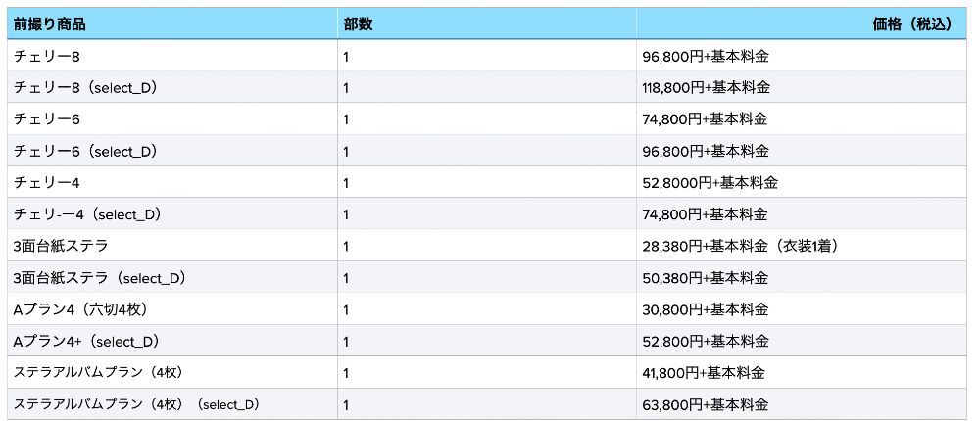Viewport: 980px width, 421px height.
Task: Click the チェリー-ー4（select_D） product name
Action: 87,215
